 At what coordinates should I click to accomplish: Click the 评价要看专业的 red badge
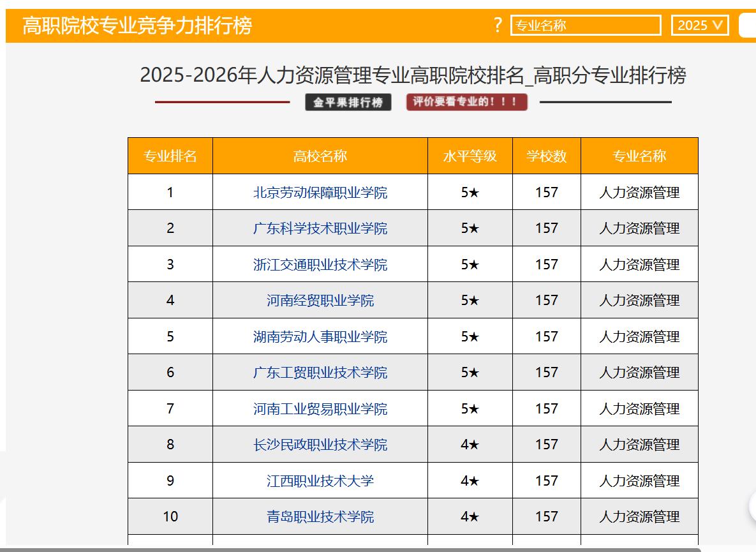click(467, 101)
